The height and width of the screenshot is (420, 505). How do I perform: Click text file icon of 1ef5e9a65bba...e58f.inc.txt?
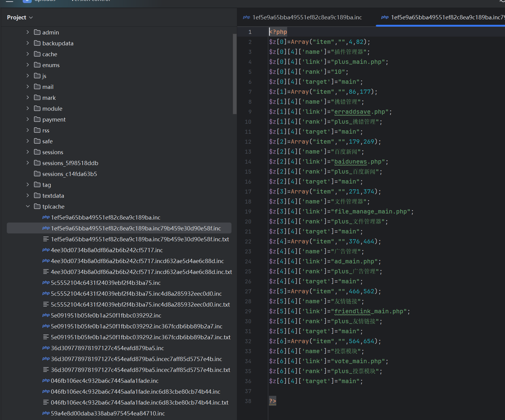tap(46, 239)
